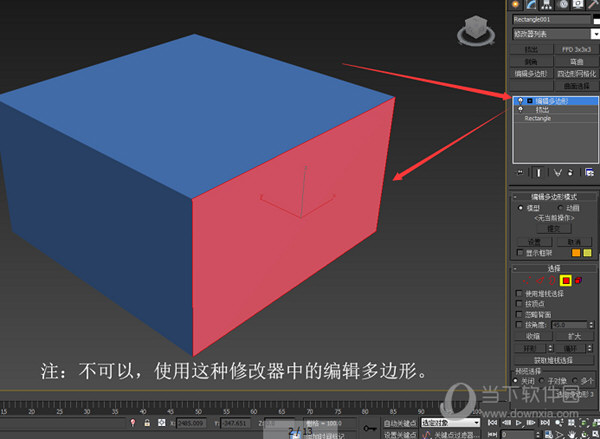
Task: Click the 获取堆栈选择 button
Action: pos(553,360)
